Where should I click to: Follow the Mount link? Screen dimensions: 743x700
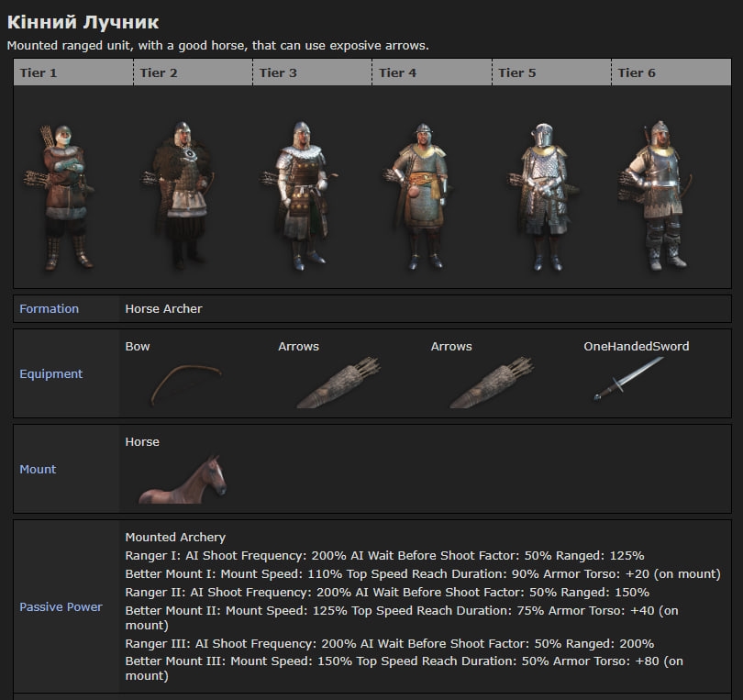(x=38, y=469)
